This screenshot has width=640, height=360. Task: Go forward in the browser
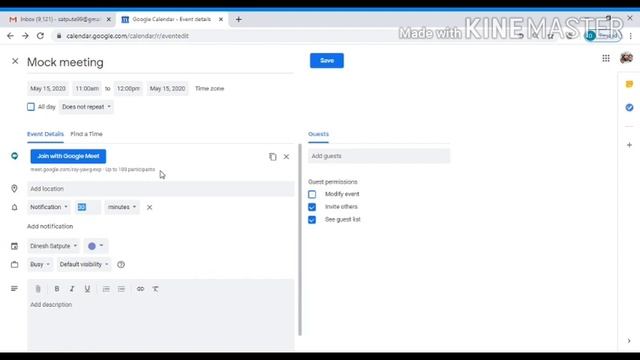pyautogui.click(x=25, y=36)
